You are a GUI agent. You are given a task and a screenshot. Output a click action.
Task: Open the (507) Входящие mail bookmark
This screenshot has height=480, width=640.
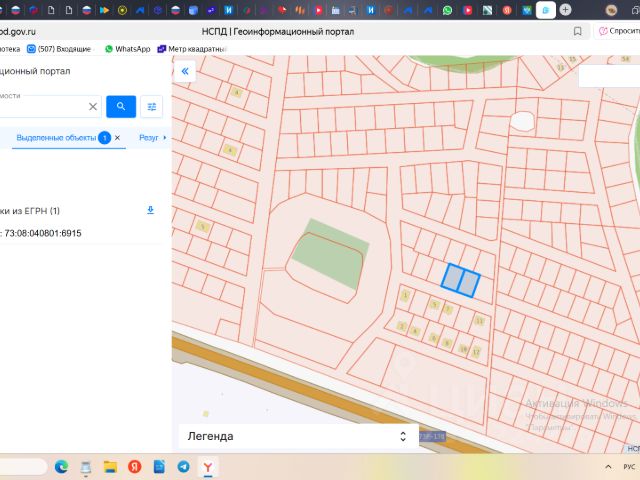tap(59, 49)
